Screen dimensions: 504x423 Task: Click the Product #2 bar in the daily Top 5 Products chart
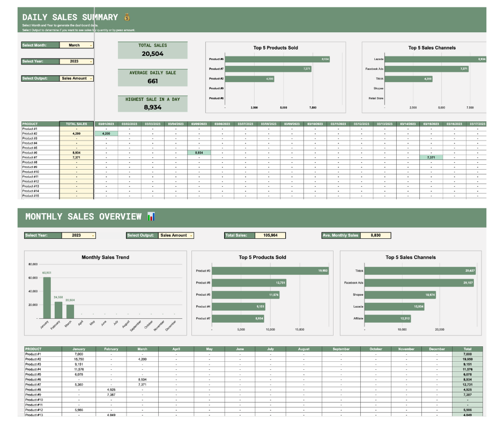[x=249, y=78]
